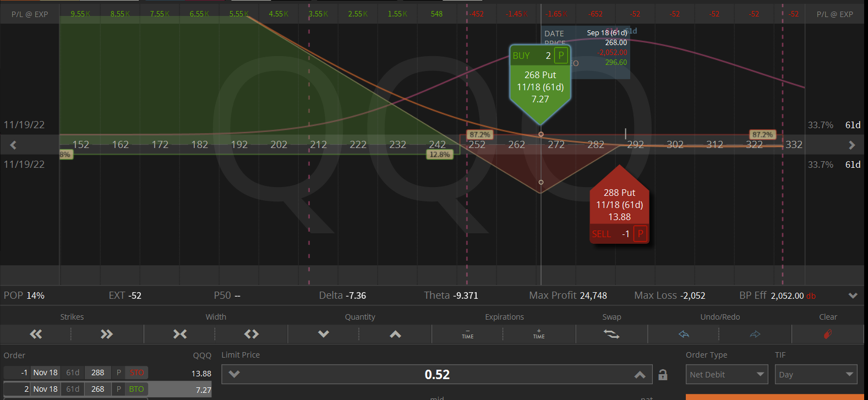Click the lower 11/19/22 date label
The width and height of the screenshot is (868, 400).
pyautogui.click(x=24, y=165)
